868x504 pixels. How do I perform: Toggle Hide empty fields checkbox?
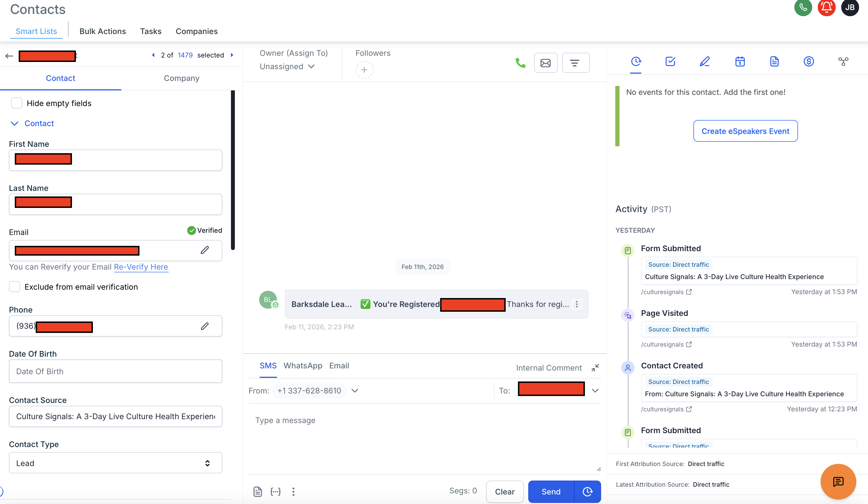pyautogui.click(x=16, y=103)
